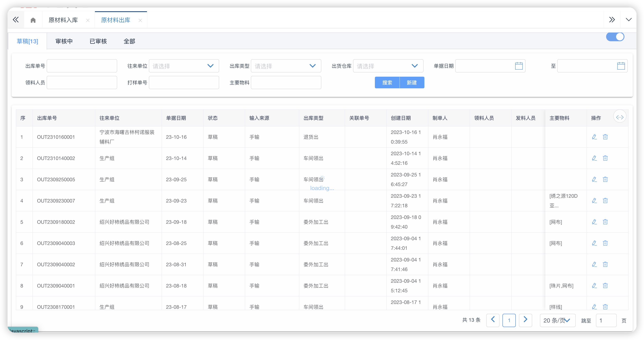Viewport: 644px width, 340px height.
Task: Select page 1 in pagination
Action: [x=509, y=320]
